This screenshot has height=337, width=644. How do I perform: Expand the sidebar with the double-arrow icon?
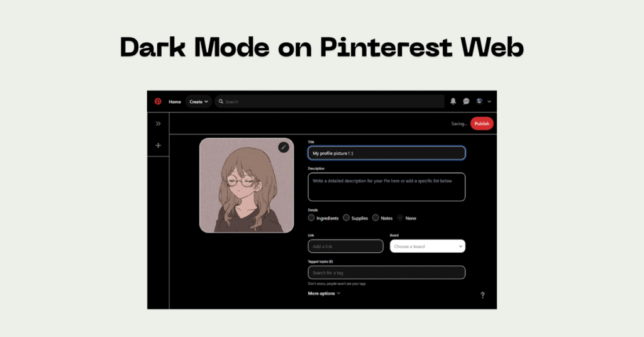158,124
